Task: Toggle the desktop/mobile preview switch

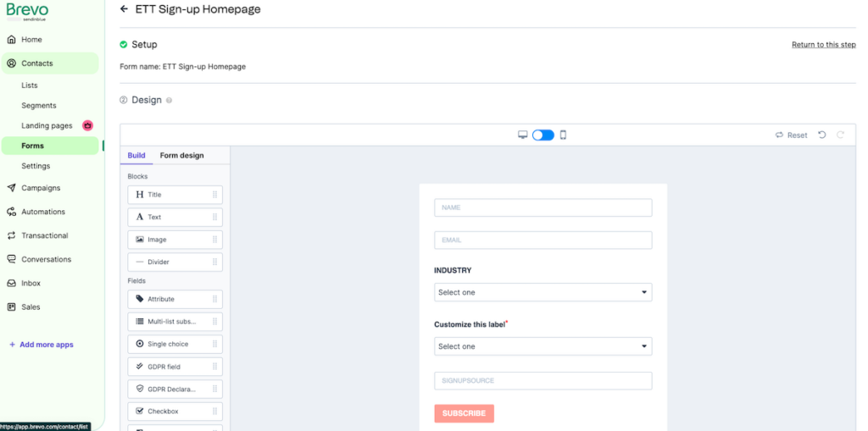Action: 542,135
